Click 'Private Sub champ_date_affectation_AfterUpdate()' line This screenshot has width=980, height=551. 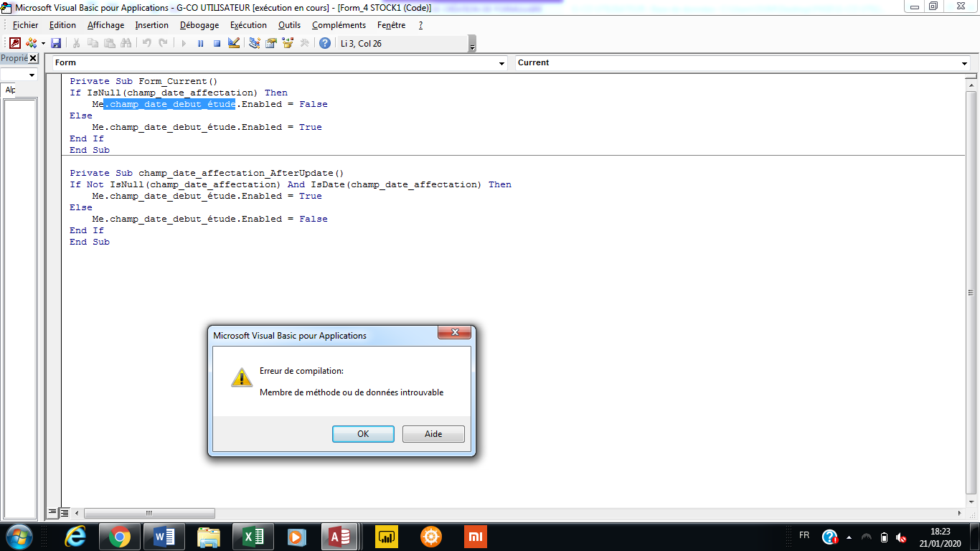coord(207,173)
